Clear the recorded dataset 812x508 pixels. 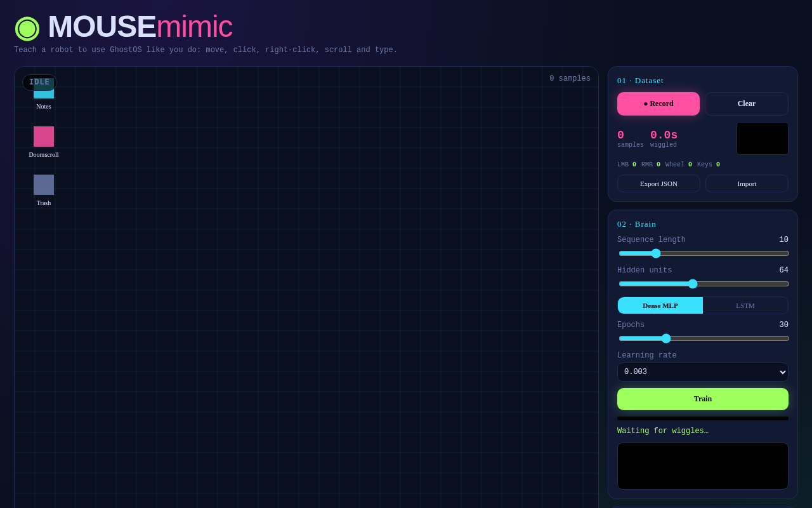747,104
